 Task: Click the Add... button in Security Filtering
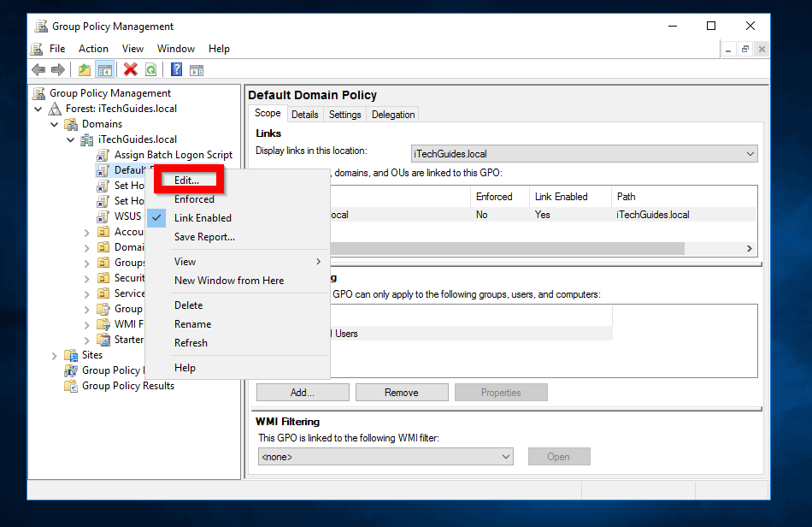[303, 393]
